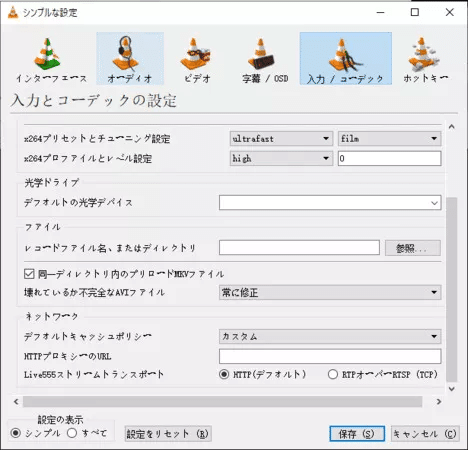Click the vertical scrollbar up arrow

[x=452, y=127]
